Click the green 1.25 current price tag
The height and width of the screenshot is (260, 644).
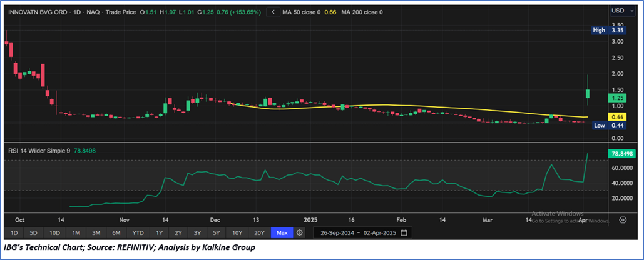tap(618, 98)
